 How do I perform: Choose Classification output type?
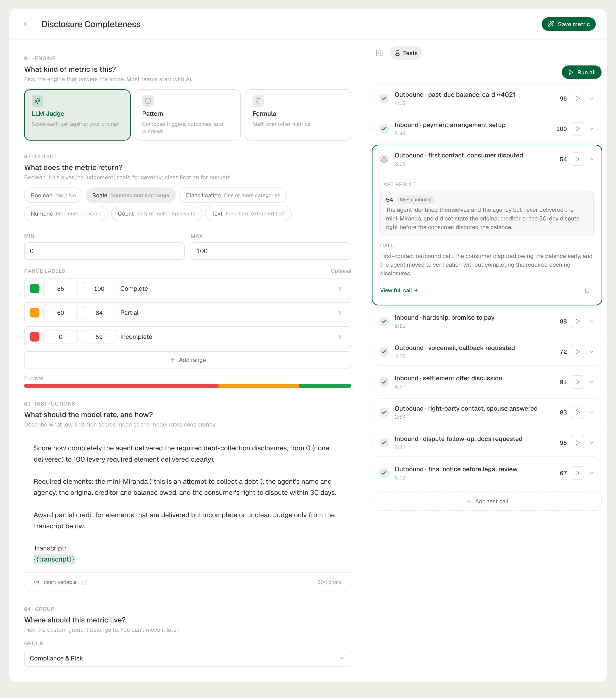tap(232, 195)
